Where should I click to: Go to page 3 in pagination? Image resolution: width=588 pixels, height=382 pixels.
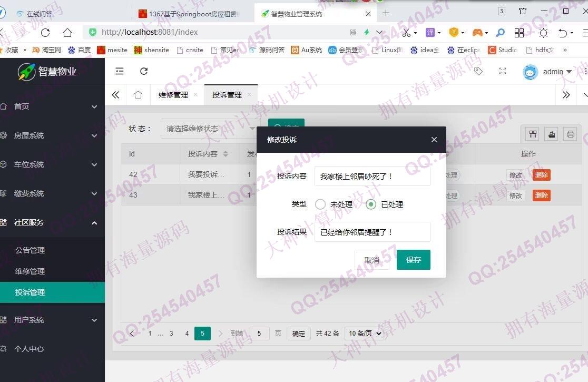(171, 334)
